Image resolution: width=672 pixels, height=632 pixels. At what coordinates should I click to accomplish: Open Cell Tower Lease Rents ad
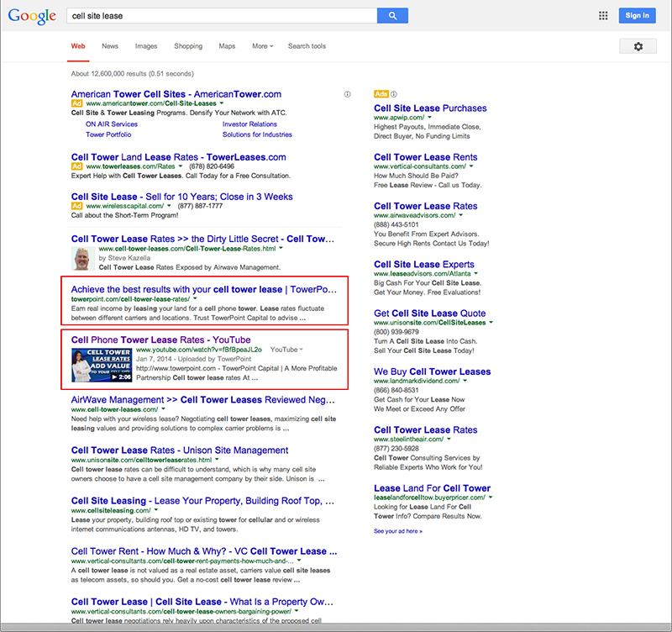coord(426,157)
